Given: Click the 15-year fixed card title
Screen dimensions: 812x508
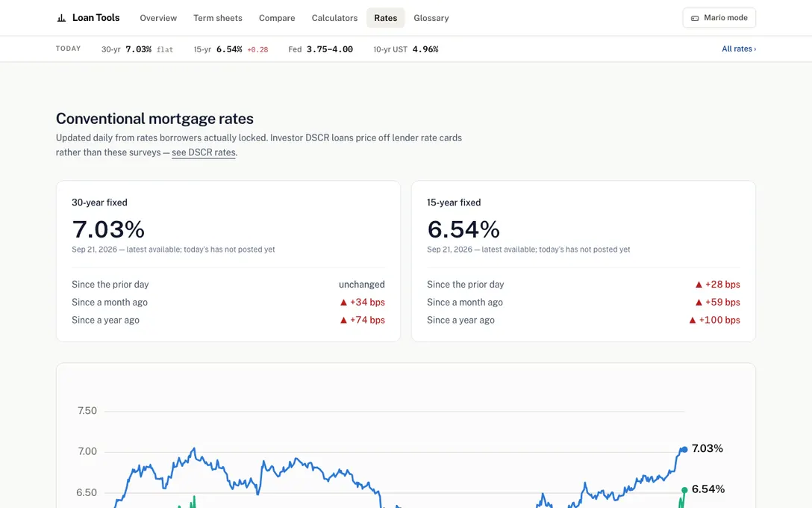Looking at the screenshot, I should pyautogui.click(x=454, y=202).
